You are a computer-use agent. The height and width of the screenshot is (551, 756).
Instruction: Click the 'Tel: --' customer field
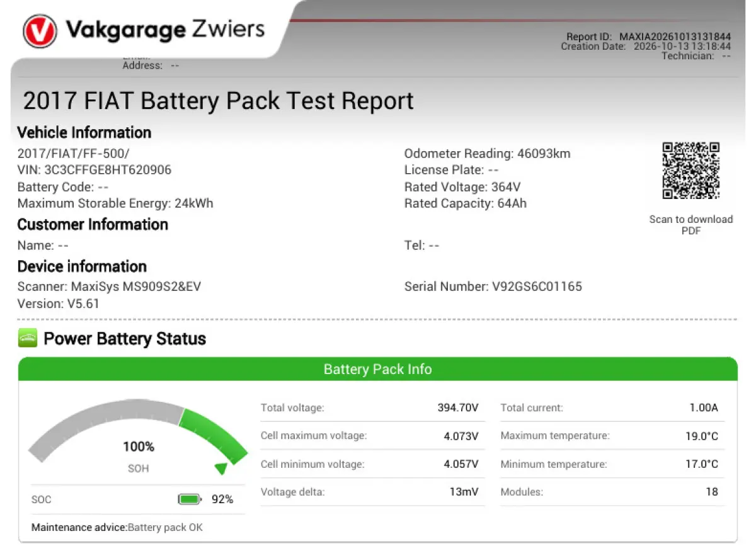coord(422,246)
